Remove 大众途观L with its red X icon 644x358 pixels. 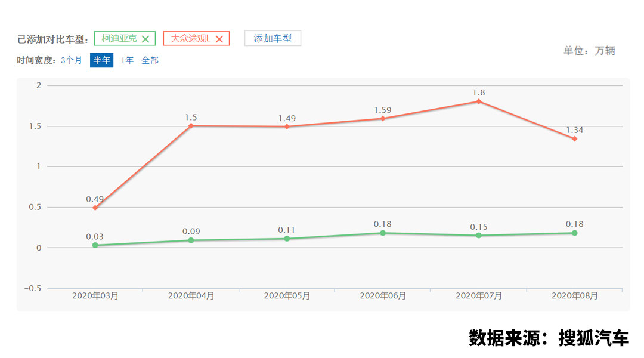pos(219,39)
